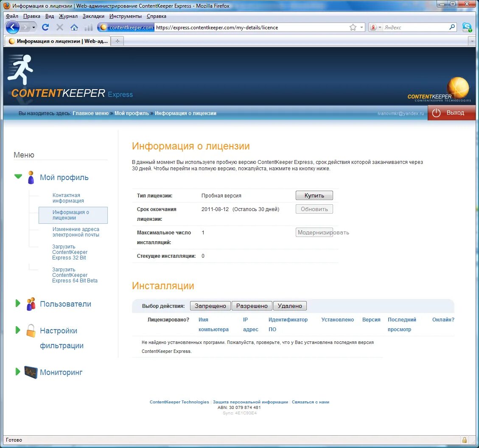Click the Модернизировать button
Image resolution: width=479 pixels, height=448 pixels.
(x=314, y=232)
